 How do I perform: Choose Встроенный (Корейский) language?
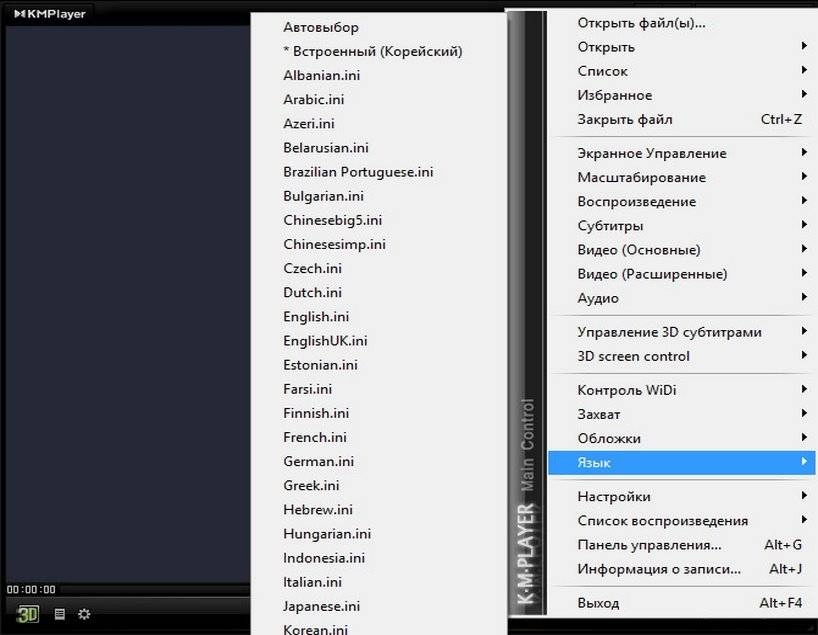tap(379, 51)
